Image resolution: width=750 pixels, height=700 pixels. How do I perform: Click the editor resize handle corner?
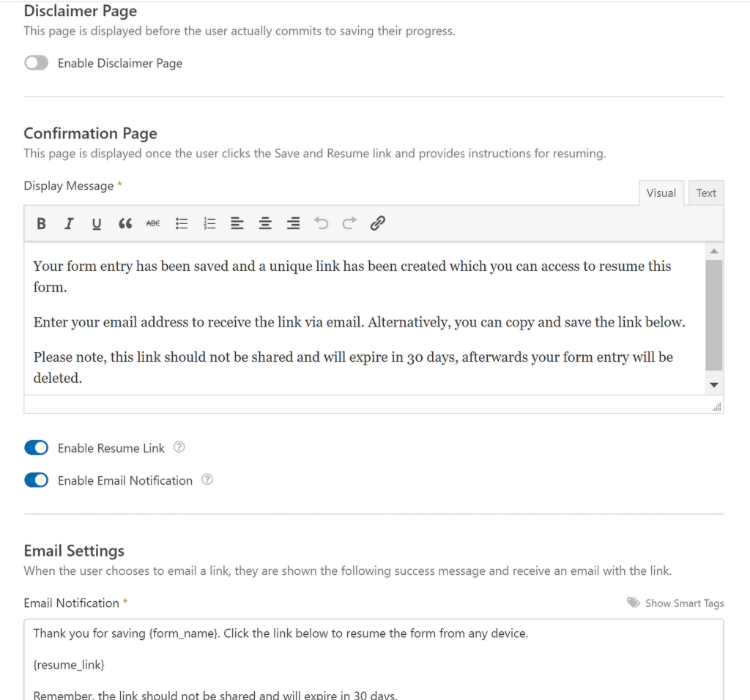pyautogui.click(x=716, y=407)
